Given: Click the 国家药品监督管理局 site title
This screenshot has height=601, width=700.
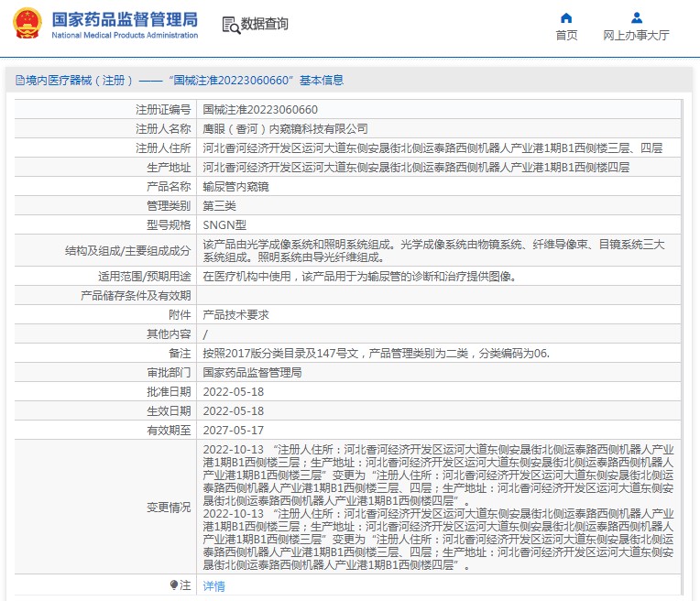Looking at the screenshot, I should pos(125,18).
